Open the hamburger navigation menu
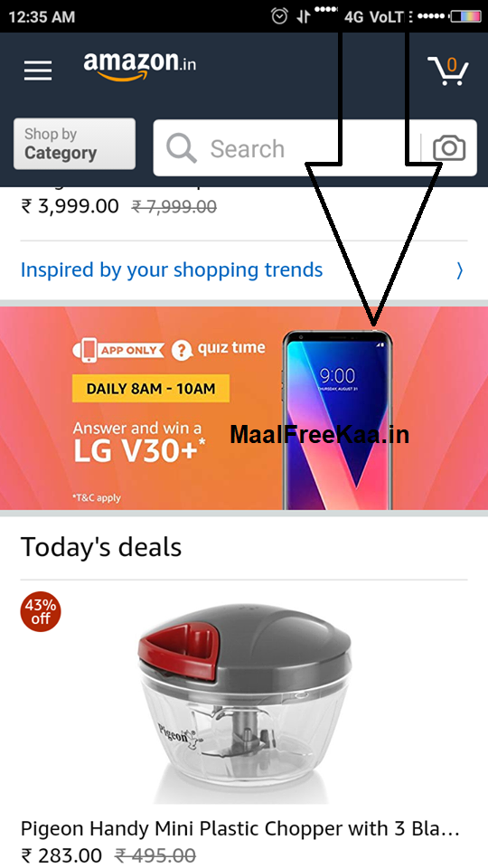The height and width of the screenshot is (868, 488). coord(38,71)
